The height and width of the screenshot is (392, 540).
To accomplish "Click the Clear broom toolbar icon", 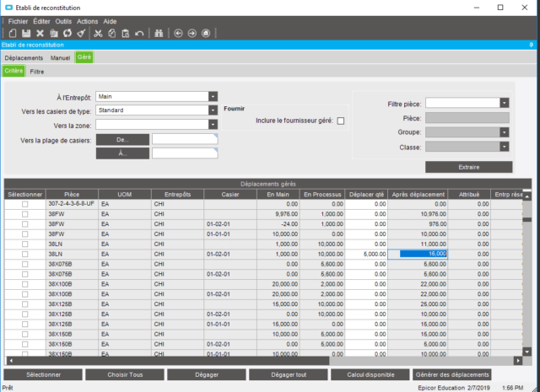I will pos(81,34).
